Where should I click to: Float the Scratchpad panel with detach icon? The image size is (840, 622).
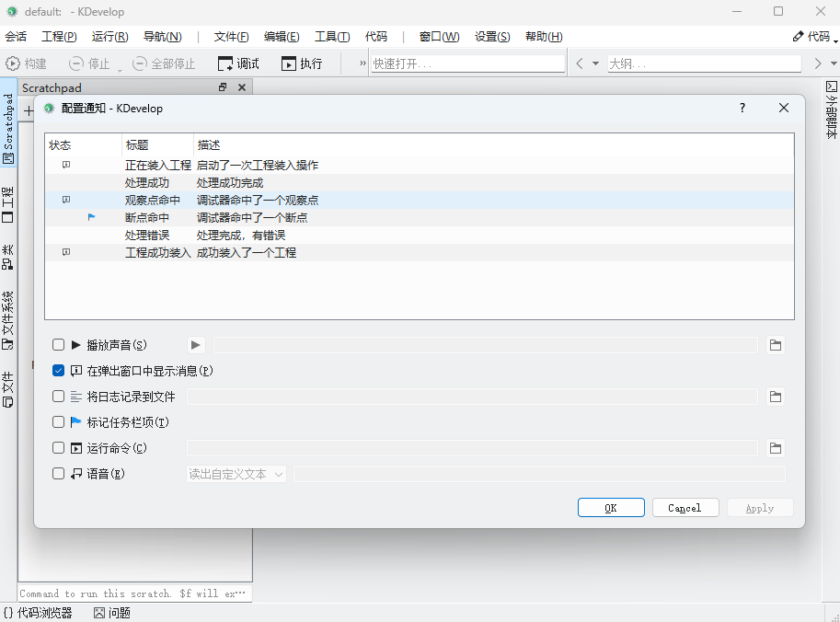pos(223,87)
